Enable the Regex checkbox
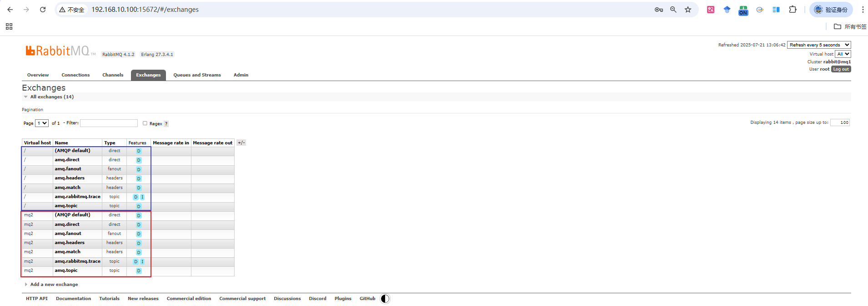 [145, 123]
